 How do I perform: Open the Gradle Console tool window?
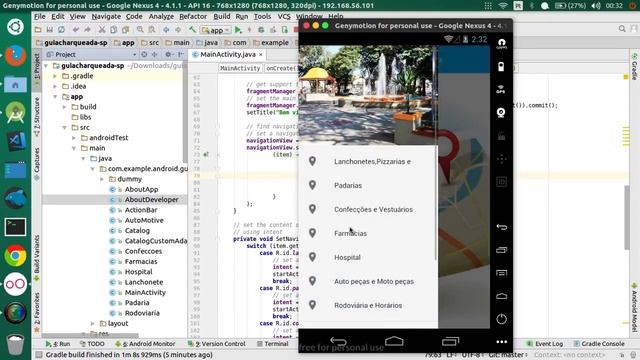click(x=599, y=344)
